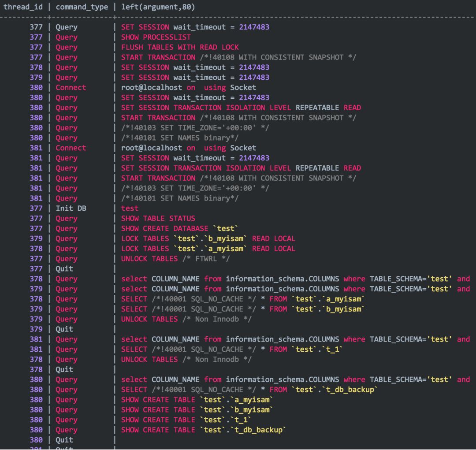The image size is (476, 450).
Task: Click the Quit command for thread 377
Action: tap(64, 269)
